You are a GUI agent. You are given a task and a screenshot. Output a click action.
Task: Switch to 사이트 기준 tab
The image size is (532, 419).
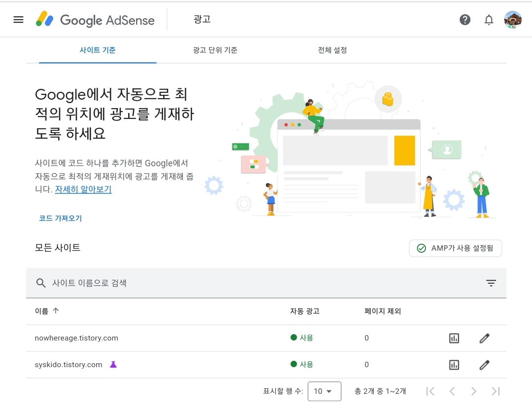(98, 50)
